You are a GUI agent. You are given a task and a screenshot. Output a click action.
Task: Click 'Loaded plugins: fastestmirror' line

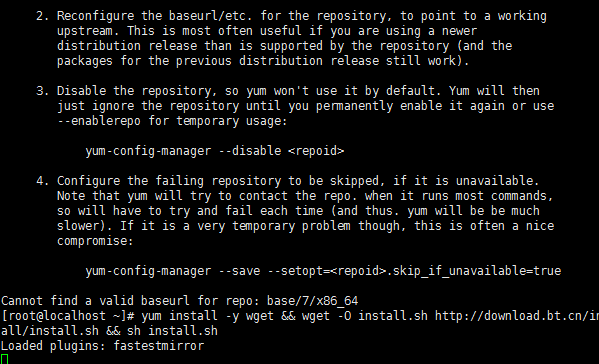[x=102, y=346]
